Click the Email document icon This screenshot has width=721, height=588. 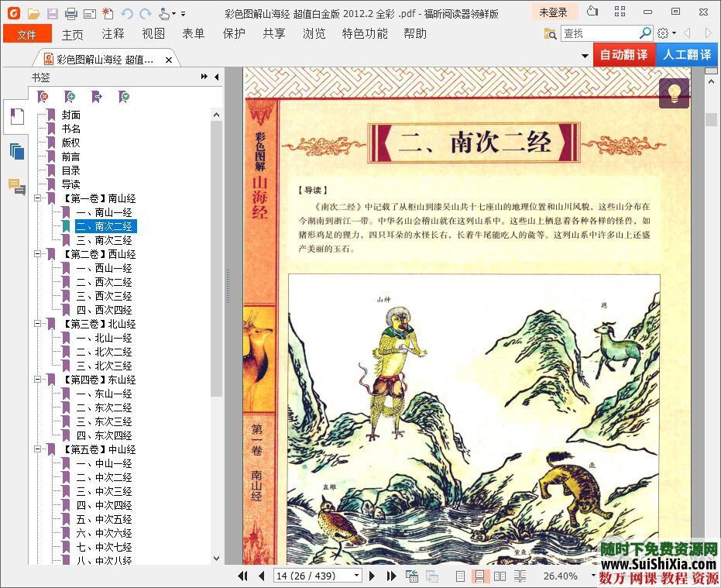89,12
